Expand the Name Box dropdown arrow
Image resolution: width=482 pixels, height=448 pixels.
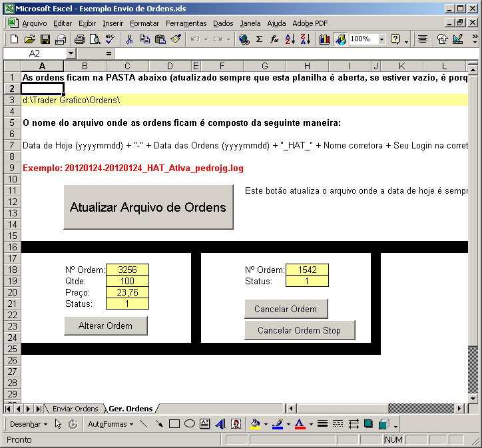(x=71, y=53)
